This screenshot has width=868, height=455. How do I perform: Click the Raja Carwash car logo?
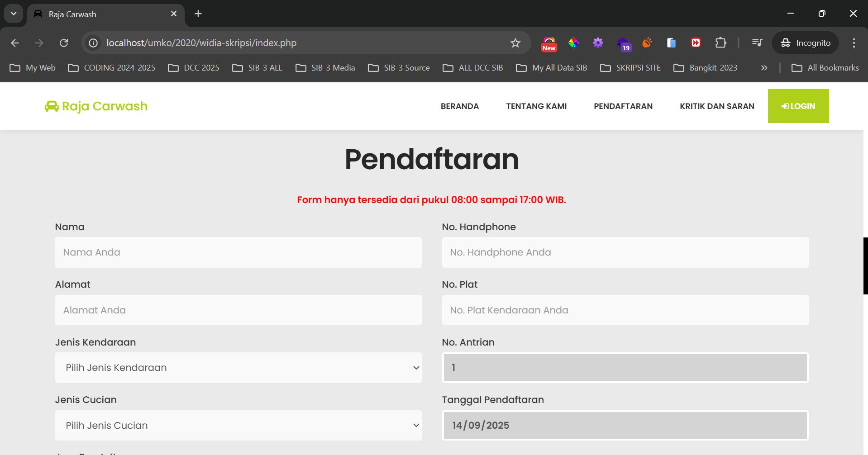point(52,106)
